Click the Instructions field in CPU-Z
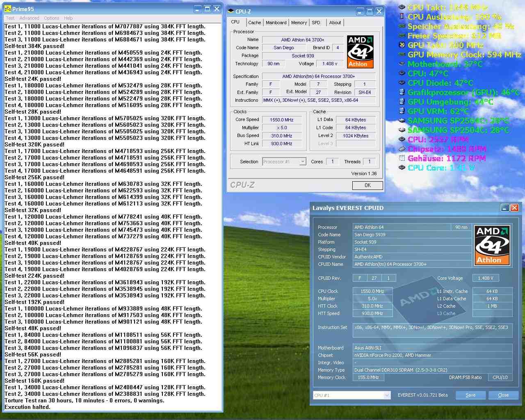 (x=319, y=100)
